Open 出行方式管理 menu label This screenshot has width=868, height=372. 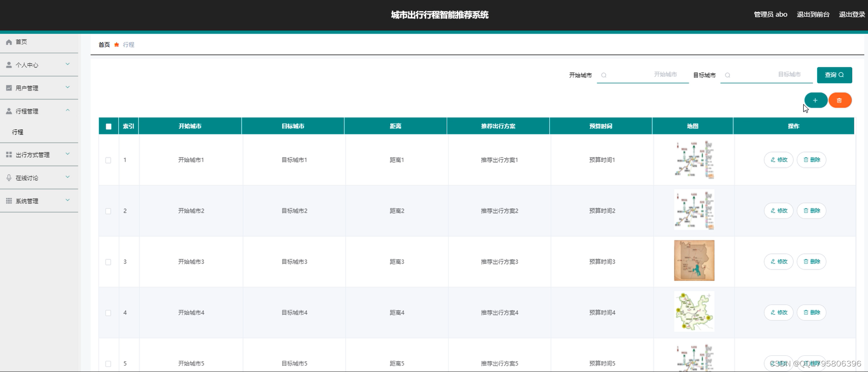tap(32, 155)
